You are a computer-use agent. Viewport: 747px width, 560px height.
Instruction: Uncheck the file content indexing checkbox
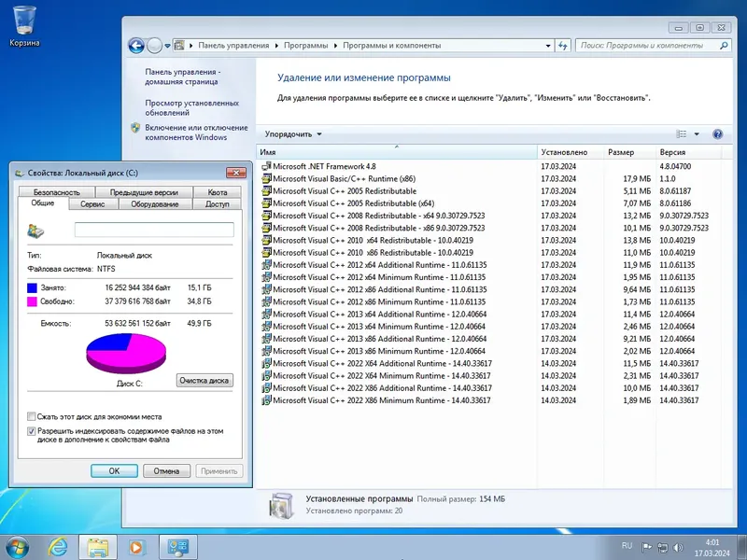[x=31, y=432]
